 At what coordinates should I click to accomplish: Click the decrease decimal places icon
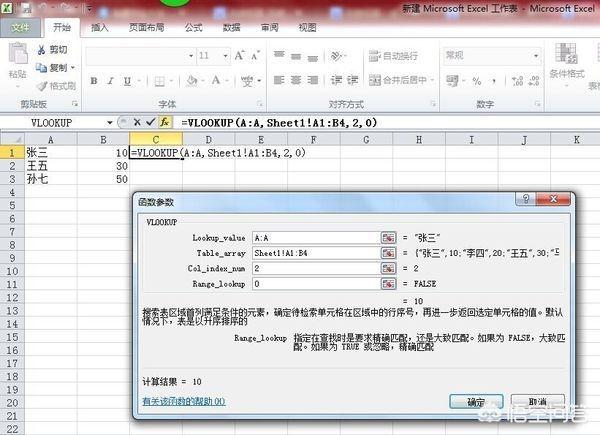(x=534, y=81)
